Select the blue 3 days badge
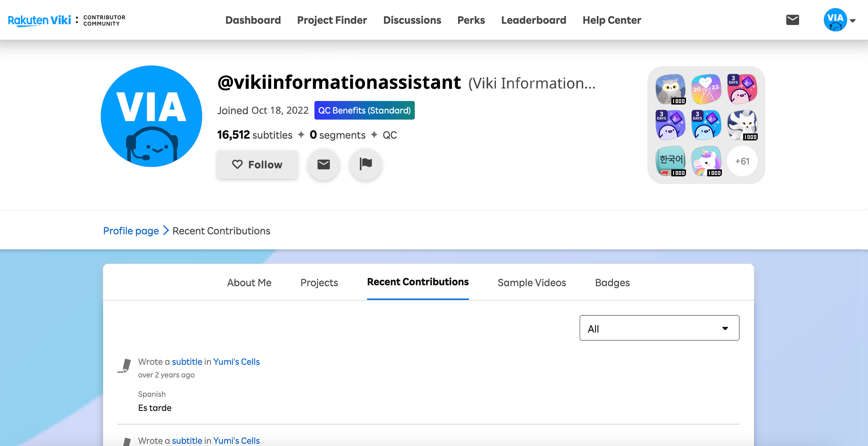 706,125
